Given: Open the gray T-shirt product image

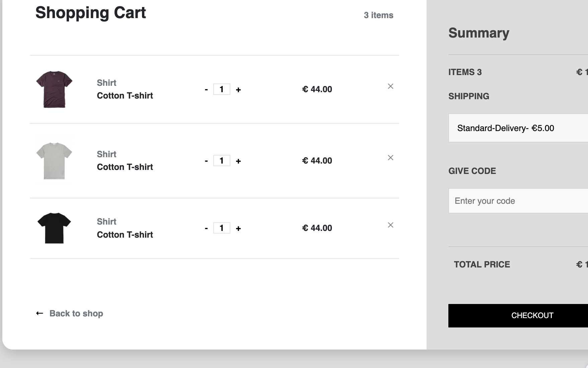Looking at the screenshot, I should (54, 161).
